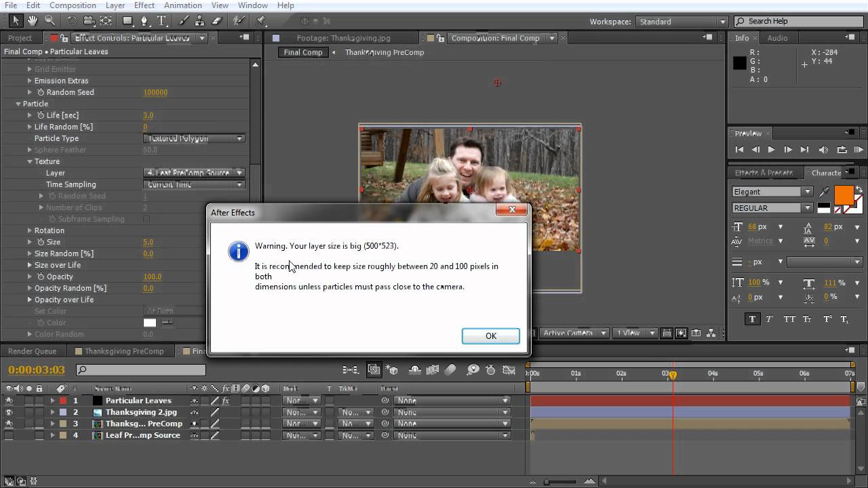Select the Zoom magnifier tool
The height and width of the screenshot is (488, 868).
[x=50, y=21]
